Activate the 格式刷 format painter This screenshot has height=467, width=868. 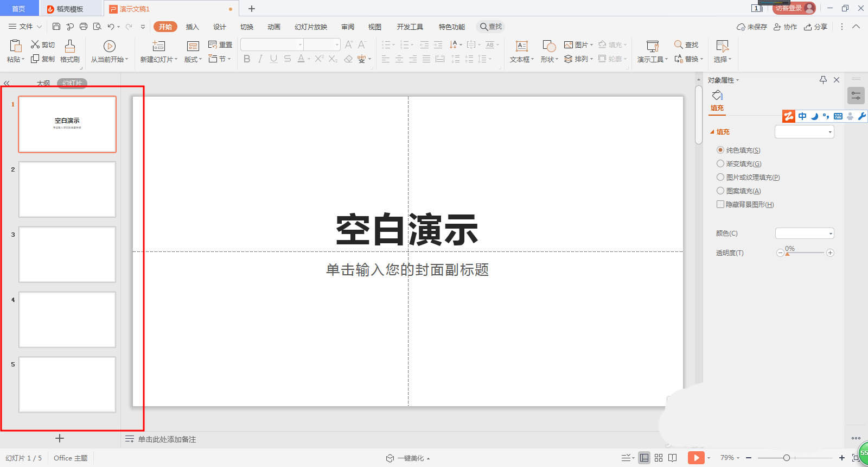70,51
